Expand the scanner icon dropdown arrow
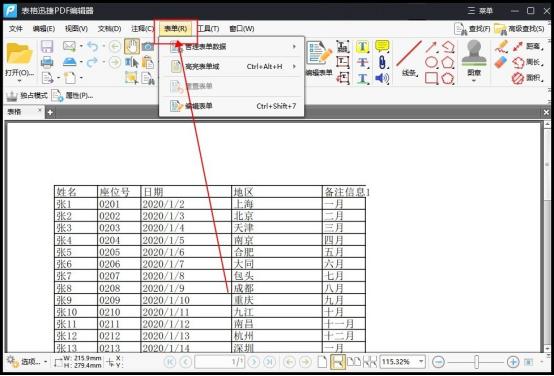The image size is (554, 376). pyautogui.click(x=81, y=62)
